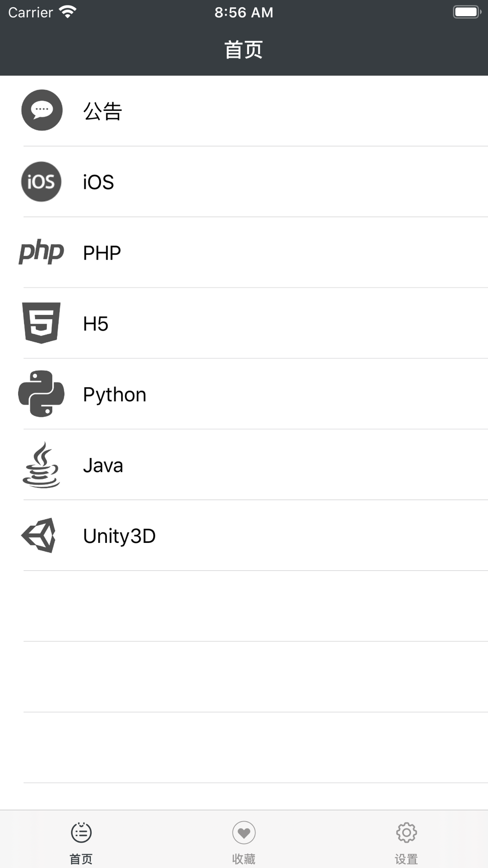Image resolution: width=488 pixels, height=868 pixels.
Task: Select the iOS text label
Action: 99,182
